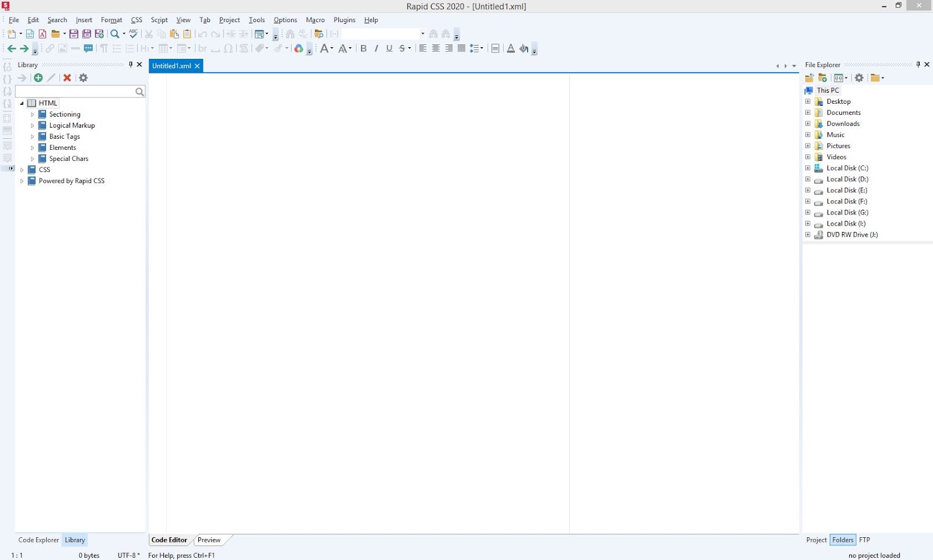Image resolution: width=933 pixels, height=560 pixels.
Task: Open strikethrough options dropdown
Action: click(409, 48)
